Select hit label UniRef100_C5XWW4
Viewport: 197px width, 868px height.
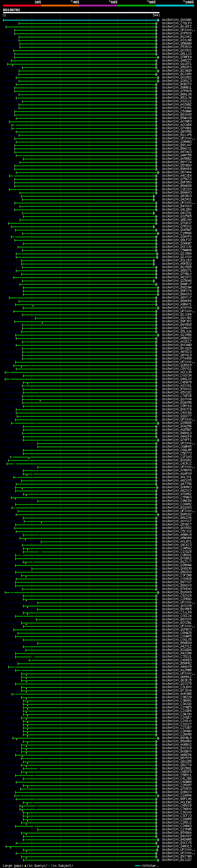coord(177,111)
